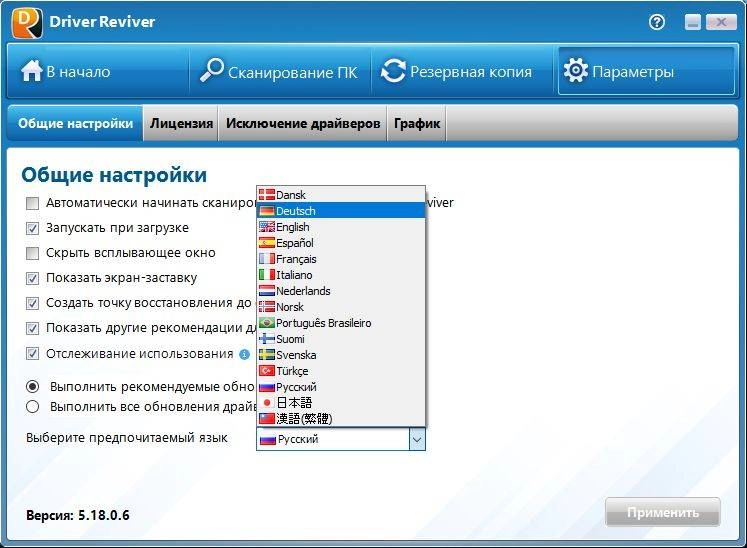Switch to Общие настройки tab
This screenshot has width=747, height=548.
(x=75, y=123)
